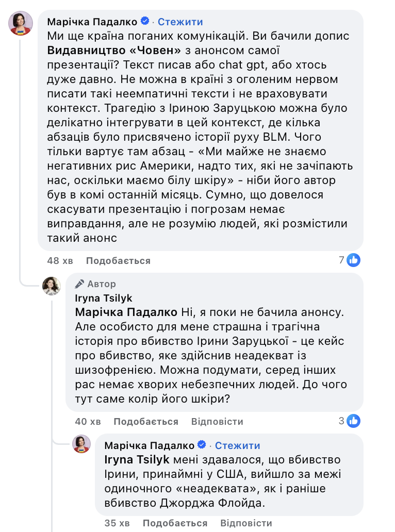Like the reply posted 35 хв ago
The height and width of the screenshot is (532, 395).
coord(175,523)
